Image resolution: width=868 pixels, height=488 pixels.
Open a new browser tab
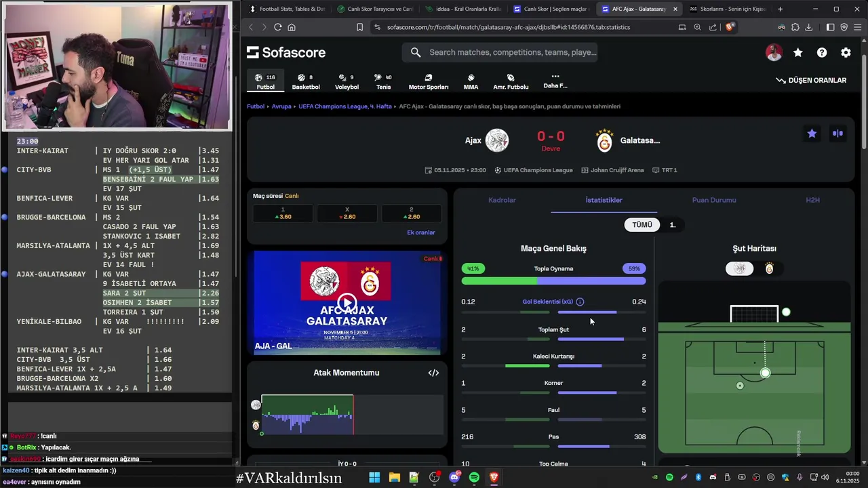780,9
